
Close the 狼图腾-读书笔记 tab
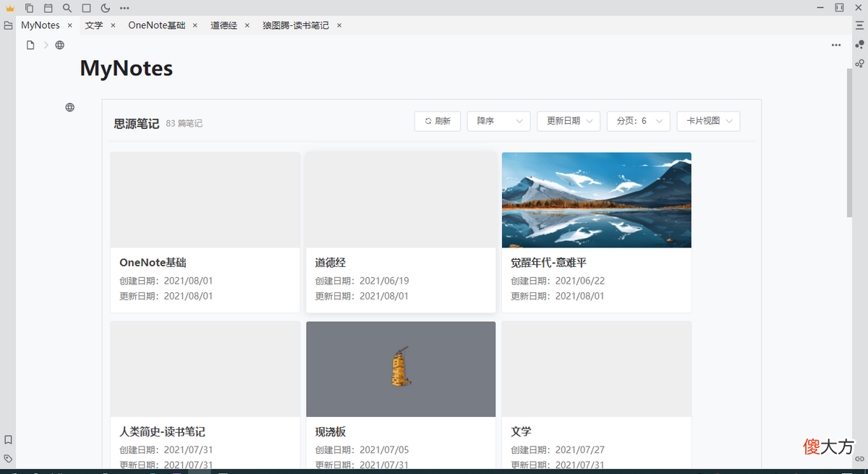[x=339, y=25]
